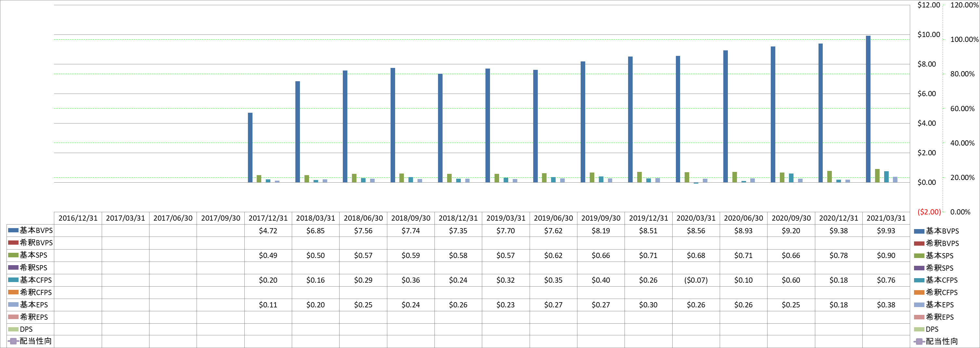Image resolution: width=980 pixels, height=348 pixels.
Task: Click the 基本EPS label in the left legend
Action: coord(34,305)
